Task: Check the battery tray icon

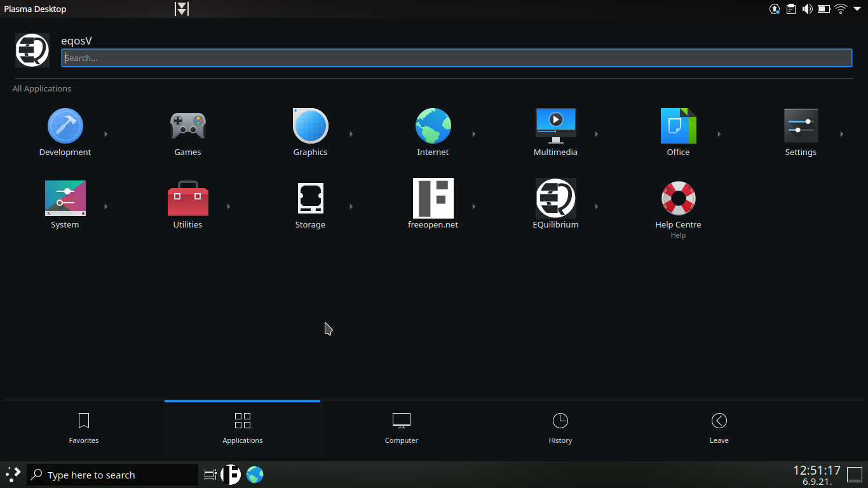Action: (824, 9)
